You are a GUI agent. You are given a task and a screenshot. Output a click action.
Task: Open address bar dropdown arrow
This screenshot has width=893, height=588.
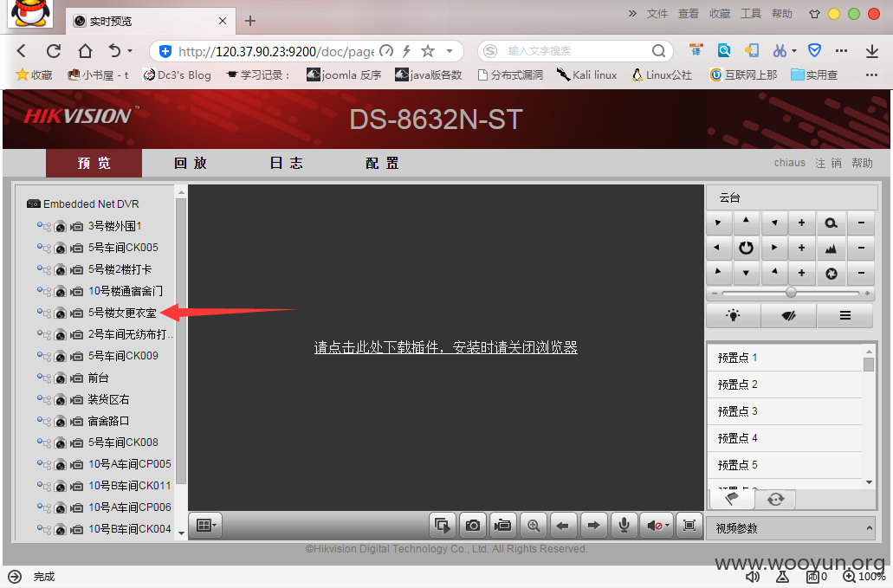point(450,51)
